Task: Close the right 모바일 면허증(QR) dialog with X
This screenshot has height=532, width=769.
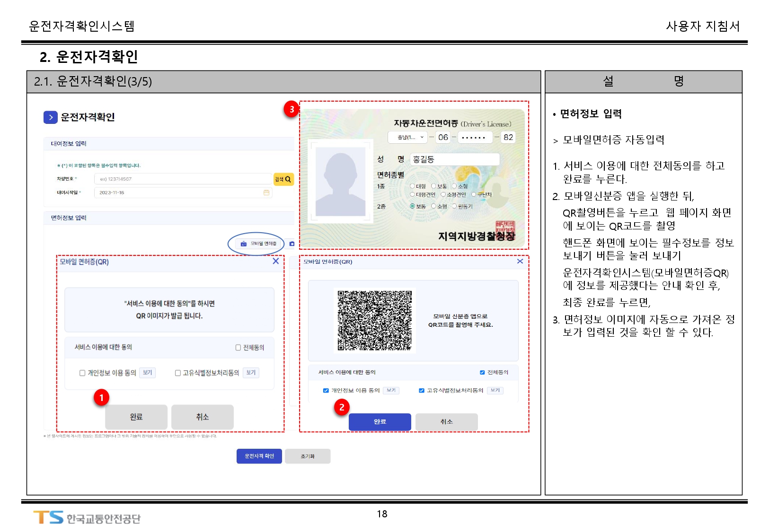Action: point(520,261)
